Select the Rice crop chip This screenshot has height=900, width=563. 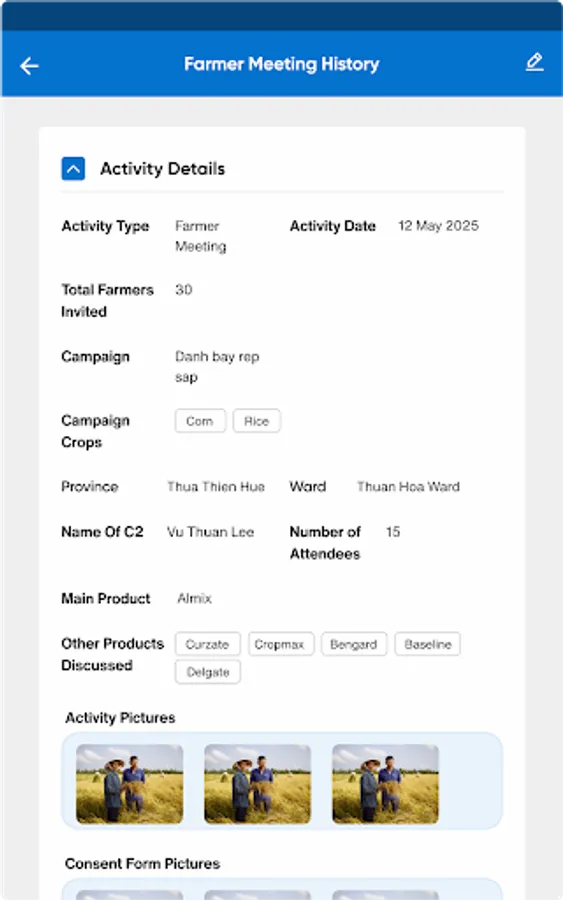point(257,421)
